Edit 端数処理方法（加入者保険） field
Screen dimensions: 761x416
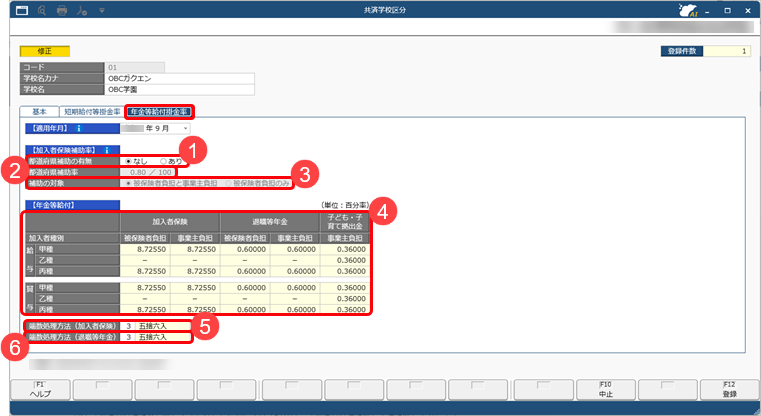click(x=155, y=326)
